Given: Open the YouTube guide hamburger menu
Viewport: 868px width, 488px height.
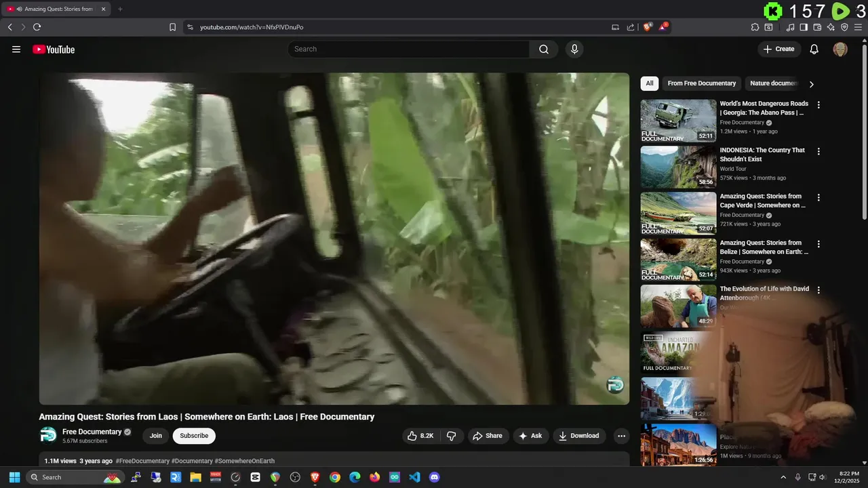Looking at the screenshot, I should [x=16, y=49].
